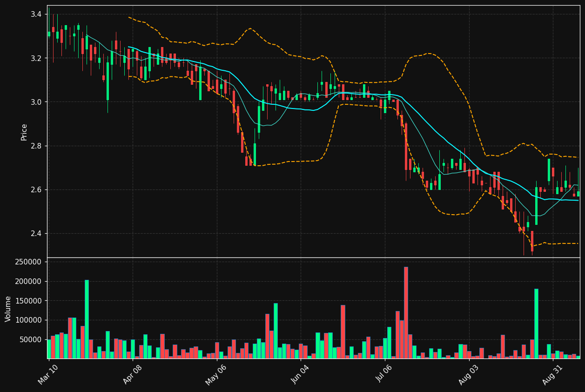Click the Volume axis title
Image resolution: width=585 pixels, height=392 pixels.
[x=8, y=308]
